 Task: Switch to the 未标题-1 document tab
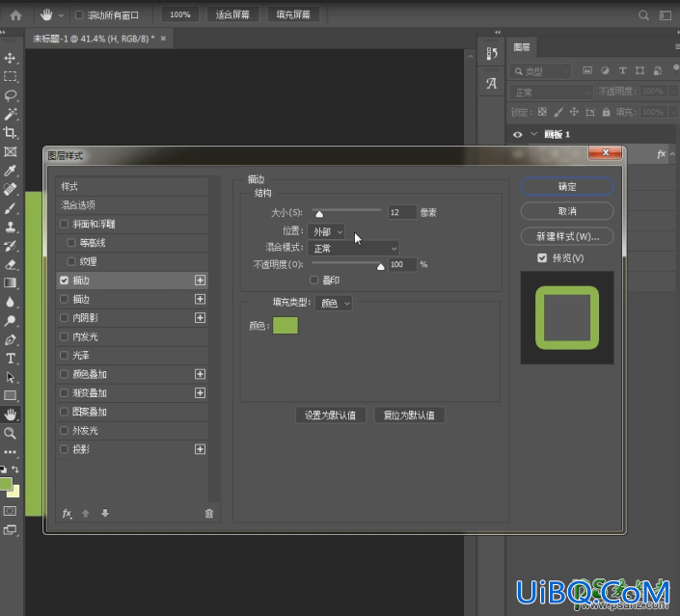(x=99, y=39)
